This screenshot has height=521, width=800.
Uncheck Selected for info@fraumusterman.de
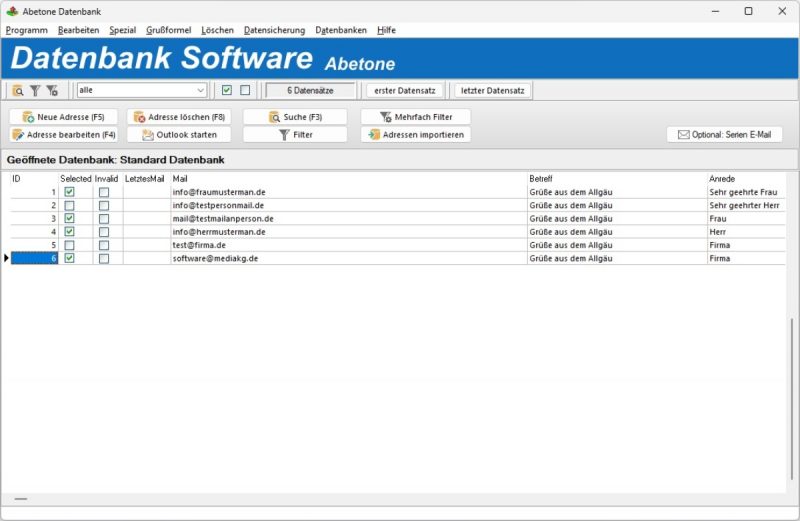[x=69, y=192]
